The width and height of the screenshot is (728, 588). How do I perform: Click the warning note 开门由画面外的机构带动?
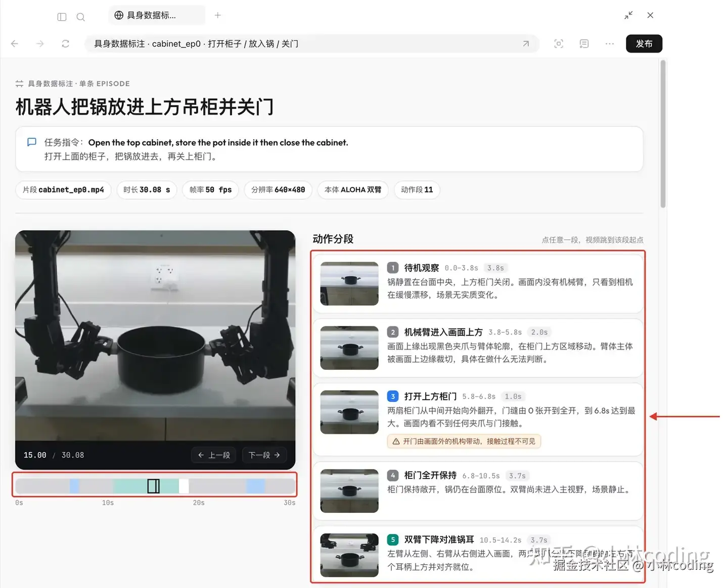tap(464, 442)
